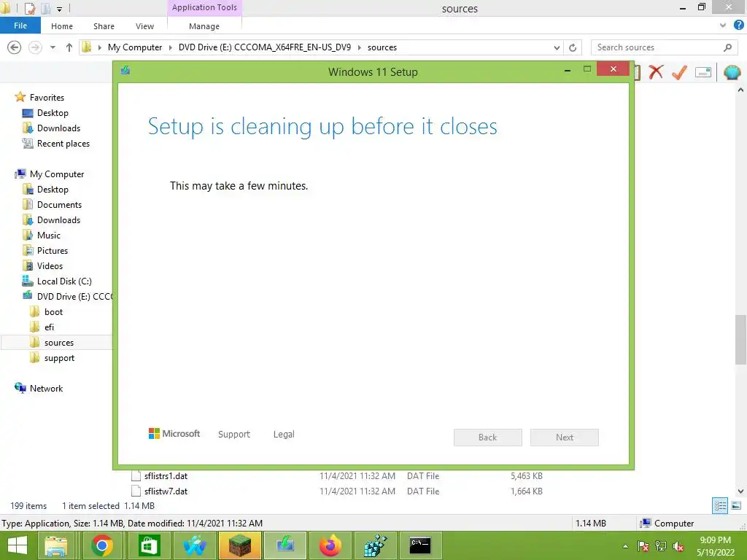Click Properties icon in quick access toolbar
This screenshot has width=747, height=560.
click(x=29, y=8)
